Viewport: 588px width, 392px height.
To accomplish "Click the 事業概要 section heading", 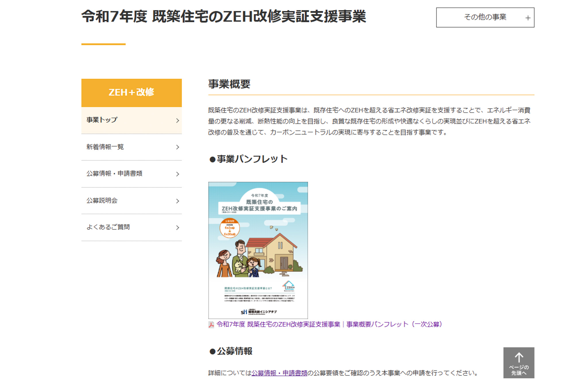I will [x=229, y=84].
